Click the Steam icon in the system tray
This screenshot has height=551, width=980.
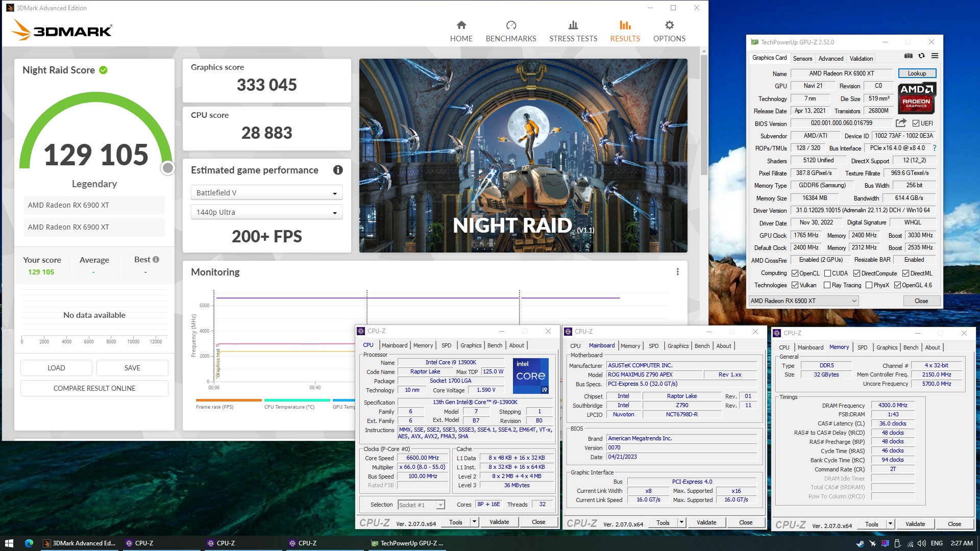click(860, 543)
